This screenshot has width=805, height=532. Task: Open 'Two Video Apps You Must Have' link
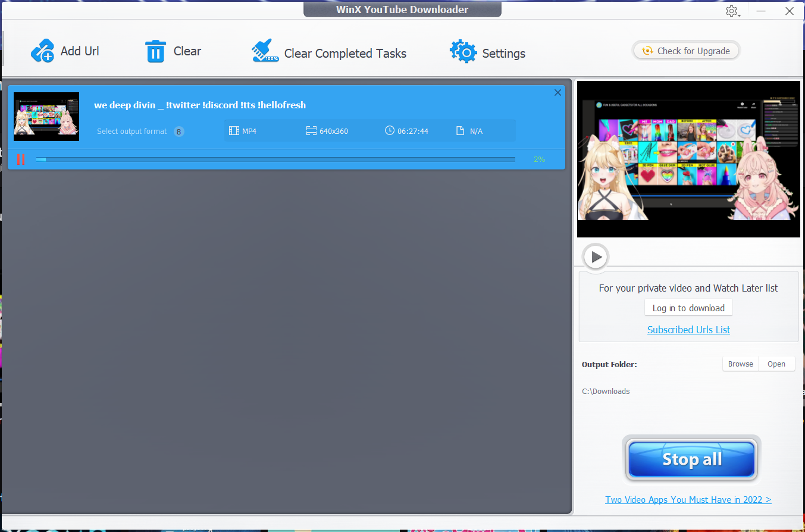point(688,500)
